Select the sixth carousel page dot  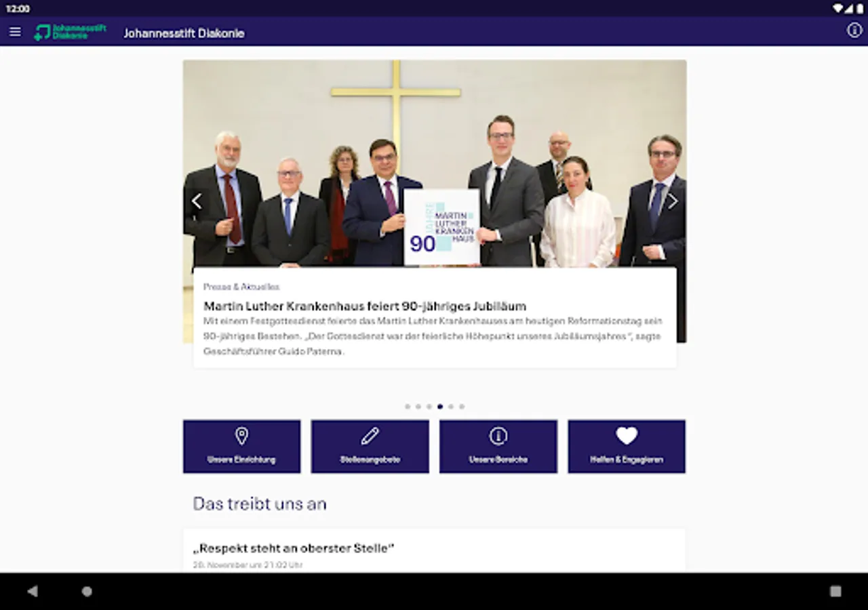click(x=462, y=407)
